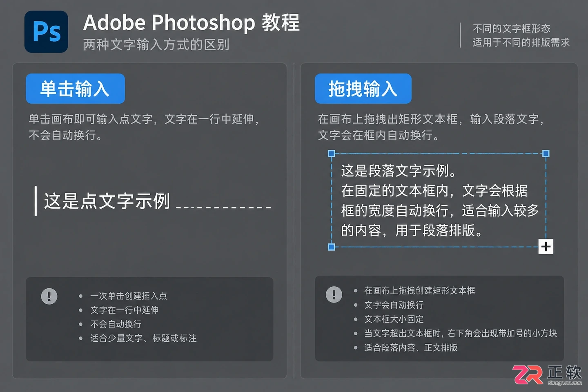Click the 单击输入 blue button
Viewport: 588px width, 392px height.
tap(75, 89)
